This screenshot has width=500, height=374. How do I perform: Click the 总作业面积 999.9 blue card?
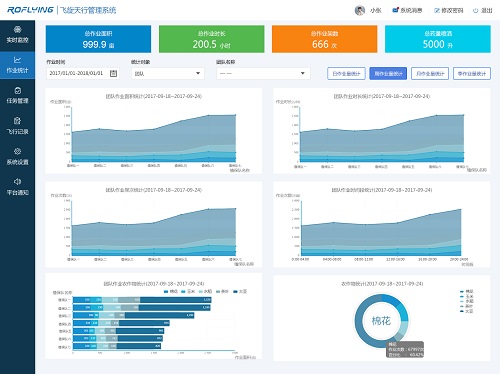pyautogui.click(x=98, y=39)
